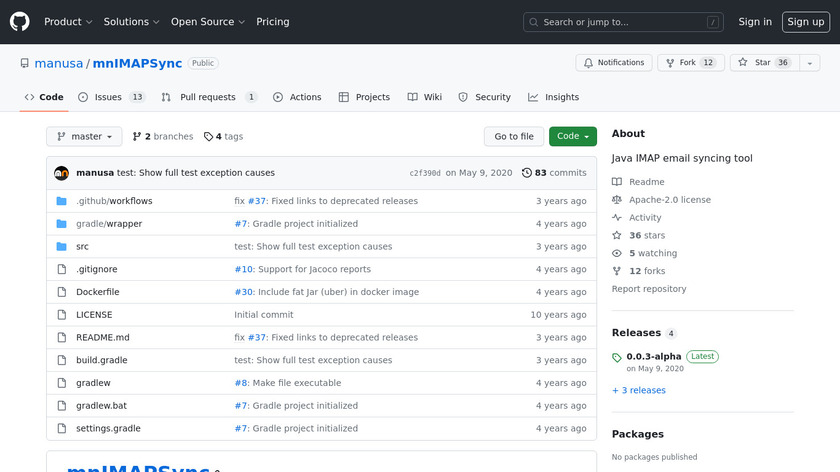
Task: Open the Product menu in header
Action: (x=68, y=22)
